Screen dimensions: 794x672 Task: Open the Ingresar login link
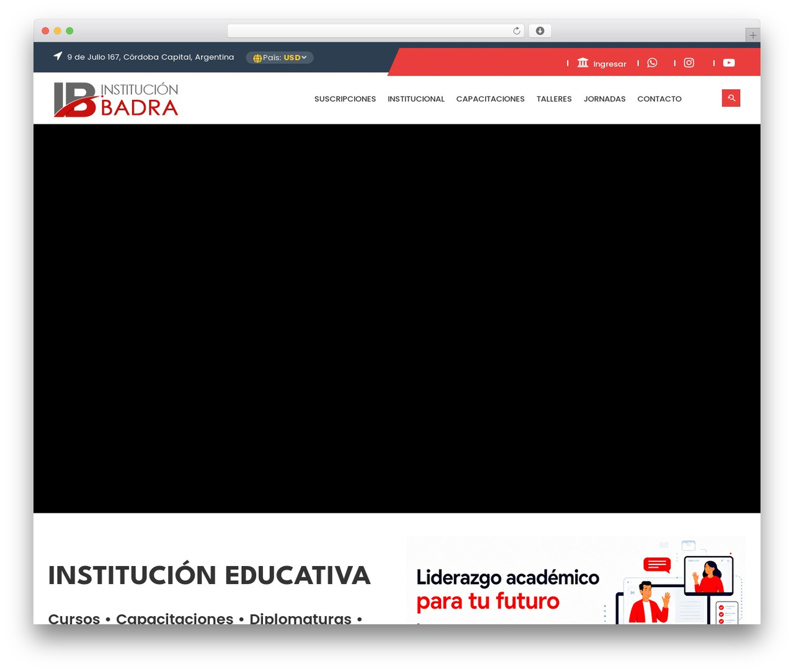[610, 64]
